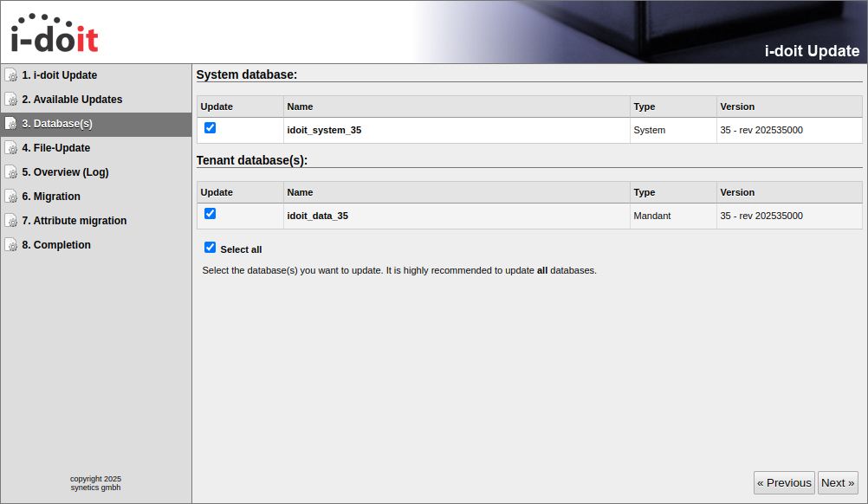868x504 pixels.
Task: Click the icon next to '8. Completion'
Action: 11,245
